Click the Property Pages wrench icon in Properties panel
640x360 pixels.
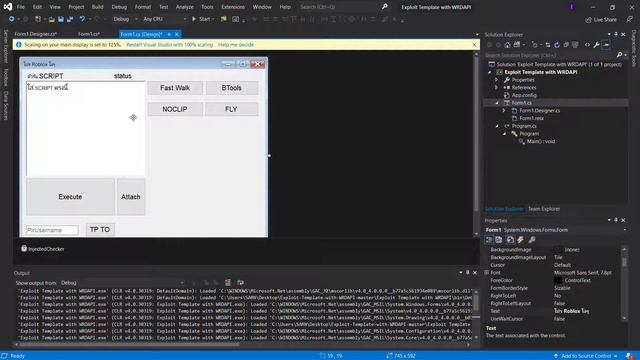click(x=531, y=240)
